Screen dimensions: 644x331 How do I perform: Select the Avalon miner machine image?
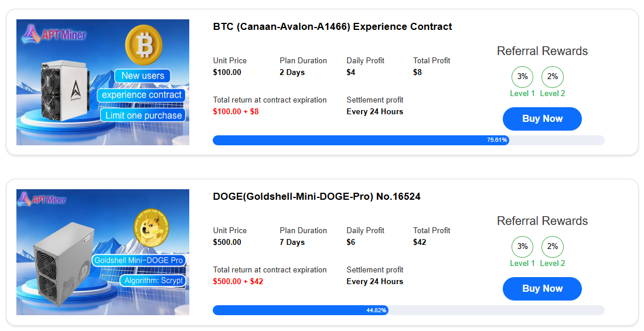[62, 98]
